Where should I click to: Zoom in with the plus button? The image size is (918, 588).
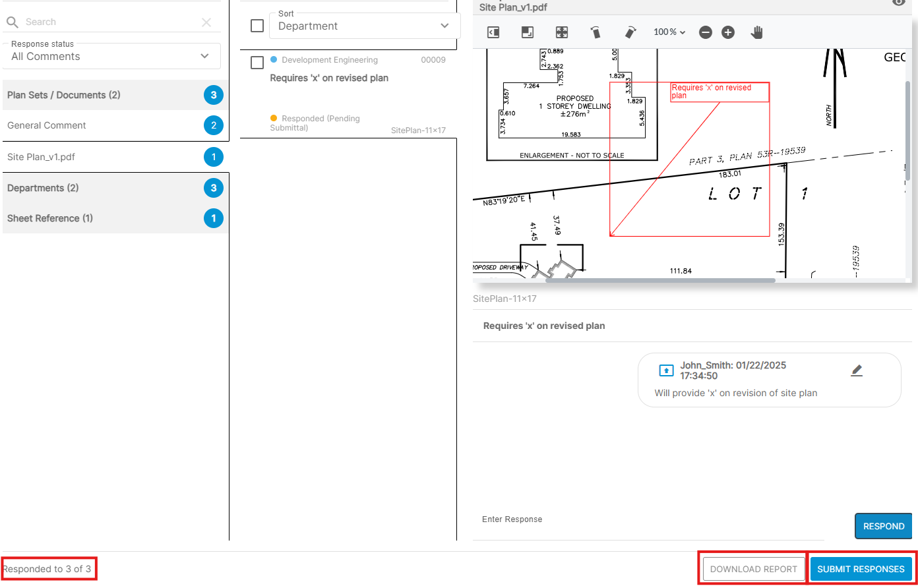point(728,32)
